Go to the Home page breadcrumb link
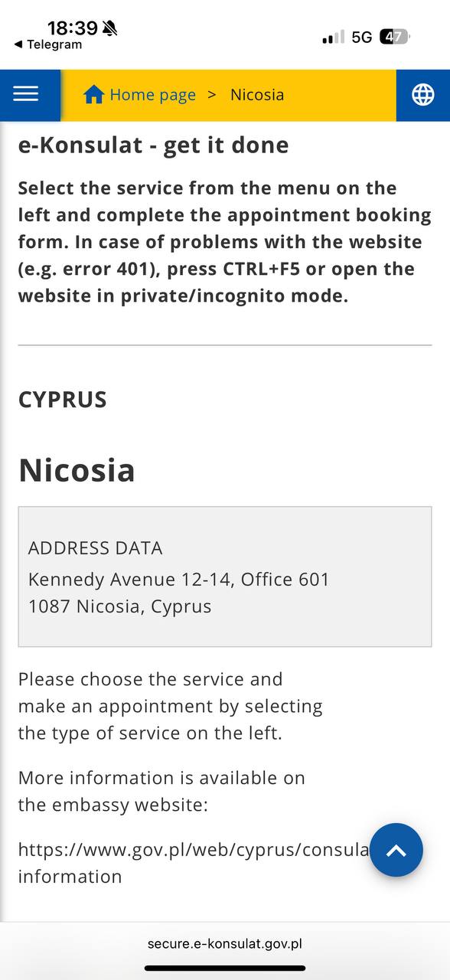This screenshot has height=980, width=450. click(152, 95)
